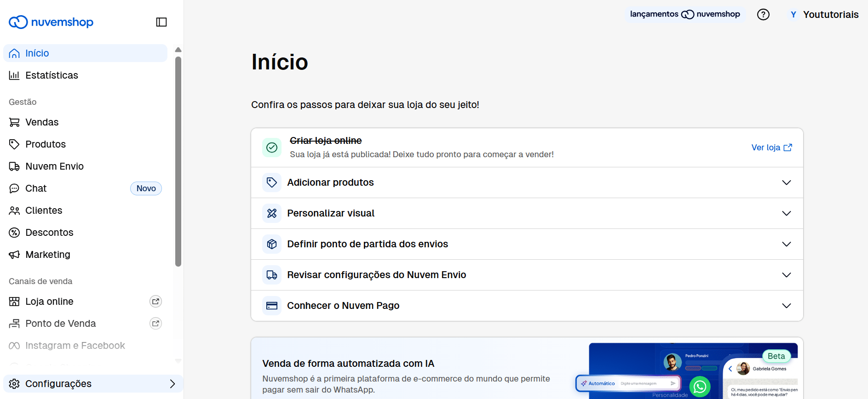The height and width of the screenshot is (399, 868).
Task: Click the Y account avatar
Action: pyautogui.click(x=793, y=15)
